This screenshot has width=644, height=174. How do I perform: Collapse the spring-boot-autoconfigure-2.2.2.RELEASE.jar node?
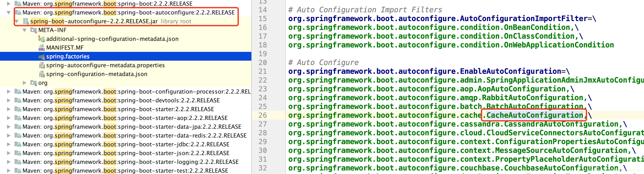pos(17,22)
